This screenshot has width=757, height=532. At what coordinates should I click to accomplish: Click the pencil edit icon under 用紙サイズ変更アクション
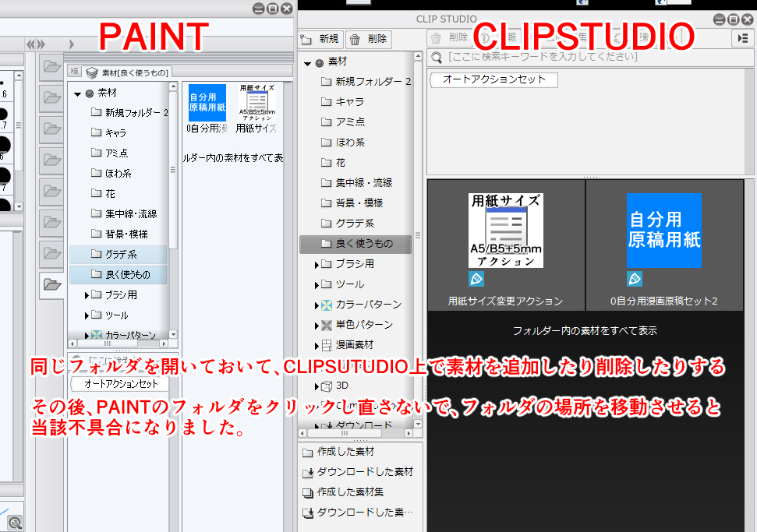pyautogui.click(x=476, y=278)
